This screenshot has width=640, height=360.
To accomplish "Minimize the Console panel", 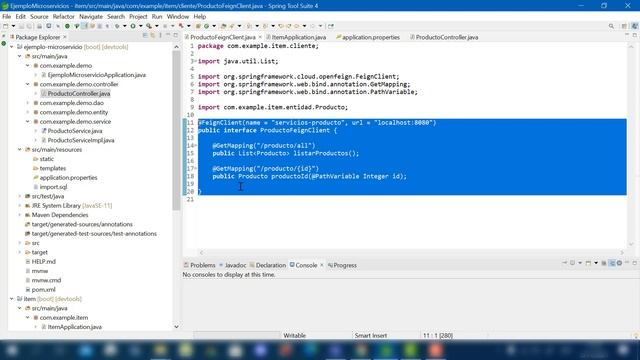I will click(x=627, y=263).
